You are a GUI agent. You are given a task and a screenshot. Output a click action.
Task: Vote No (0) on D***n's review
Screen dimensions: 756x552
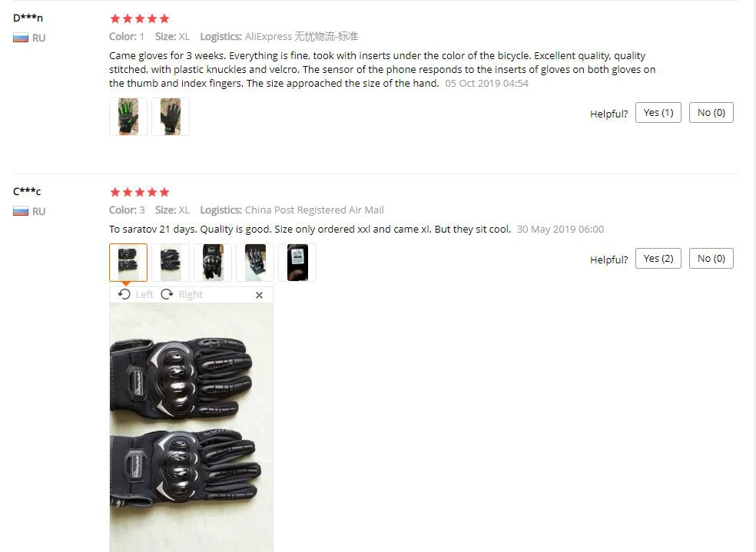(x=711, y=113)
